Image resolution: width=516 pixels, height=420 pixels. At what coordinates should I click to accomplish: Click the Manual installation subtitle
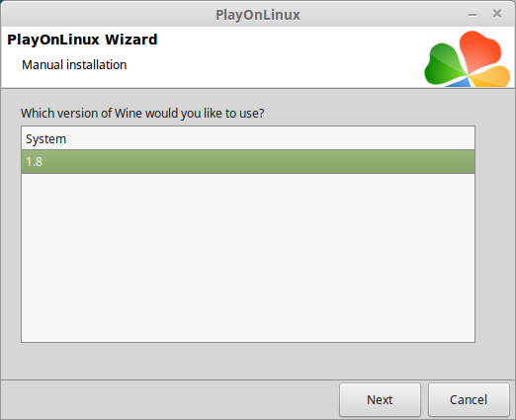tap(74, 65)
